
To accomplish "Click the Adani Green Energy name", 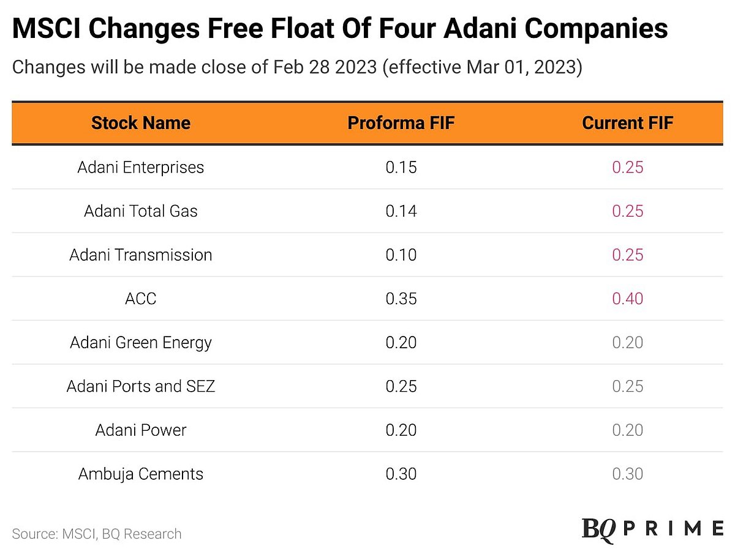I will (x=140, y=342).
